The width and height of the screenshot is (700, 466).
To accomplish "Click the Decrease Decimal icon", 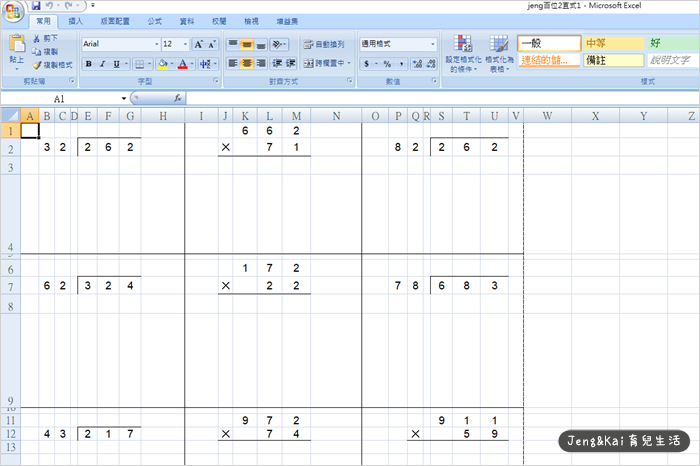I will 431,64.
